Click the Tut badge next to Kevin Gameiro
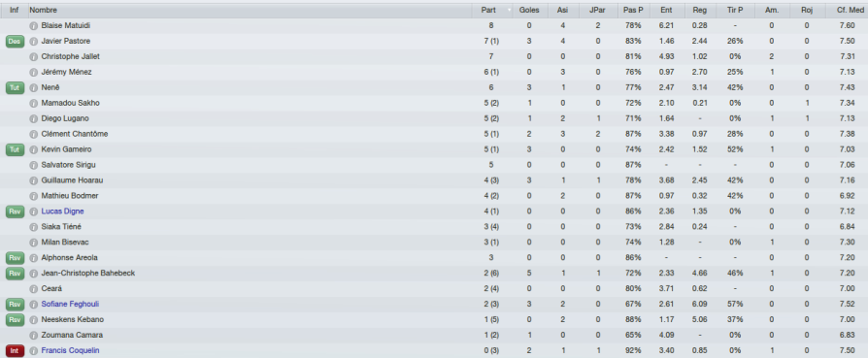 point(15,149)
